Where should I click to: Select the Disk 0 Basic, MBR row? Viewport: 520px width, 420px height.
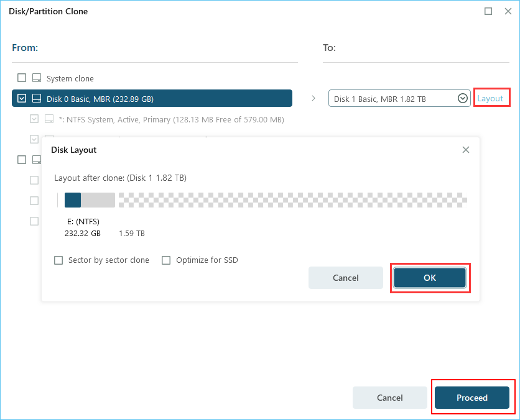coord(152,98)
